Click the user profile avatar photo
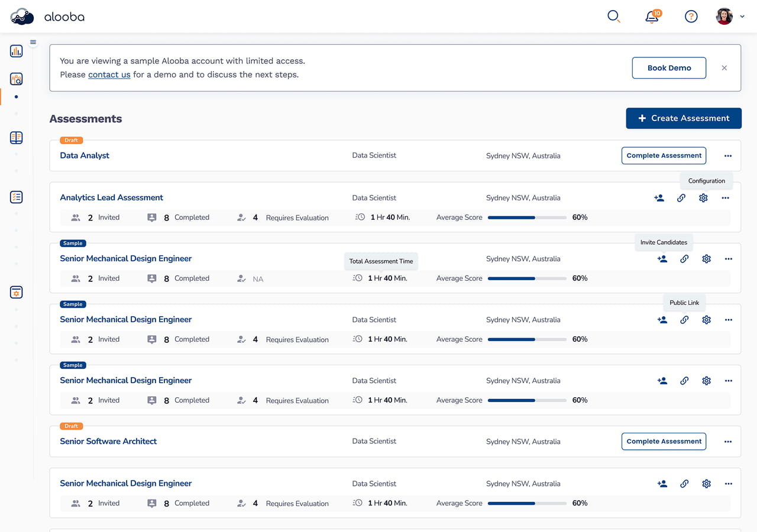757x532 pixels. tap(724, 17)
